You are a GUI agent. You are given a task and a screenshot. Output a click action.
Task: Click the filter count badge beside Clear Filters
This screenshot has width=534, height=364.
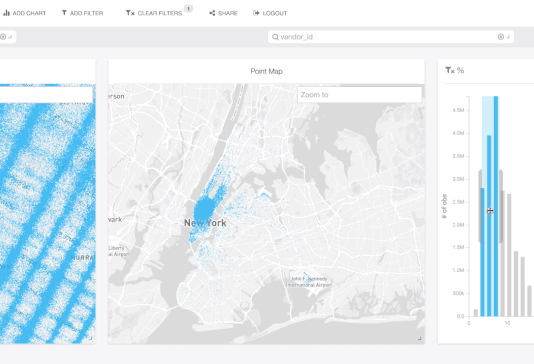click(x=188, y=9)
